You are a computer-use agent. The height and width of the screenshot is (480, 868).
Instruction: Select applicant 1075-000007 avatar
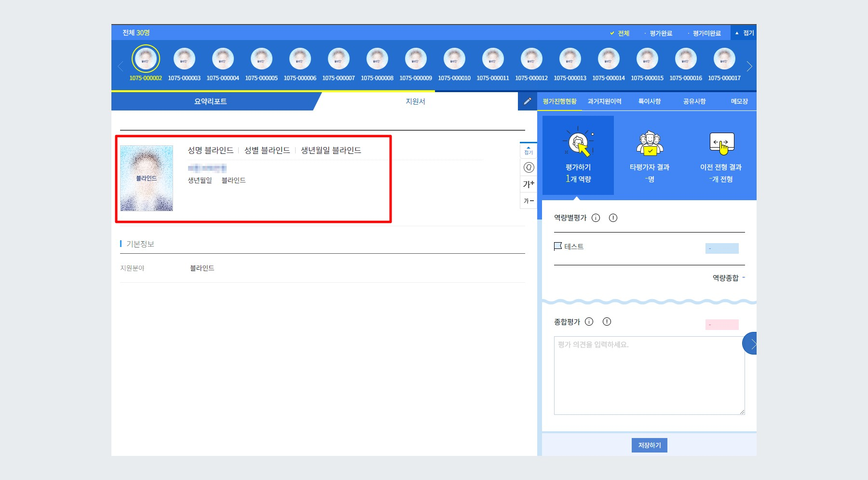[339, 59]
